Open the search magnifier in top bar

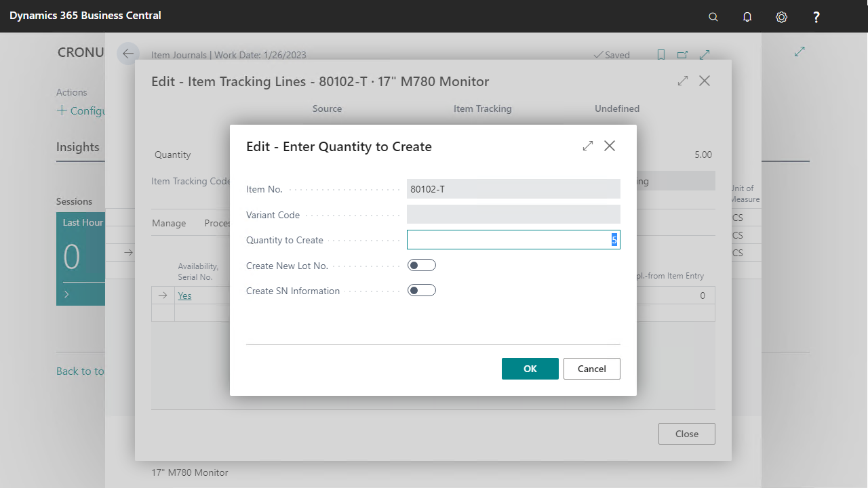[713, 17]
